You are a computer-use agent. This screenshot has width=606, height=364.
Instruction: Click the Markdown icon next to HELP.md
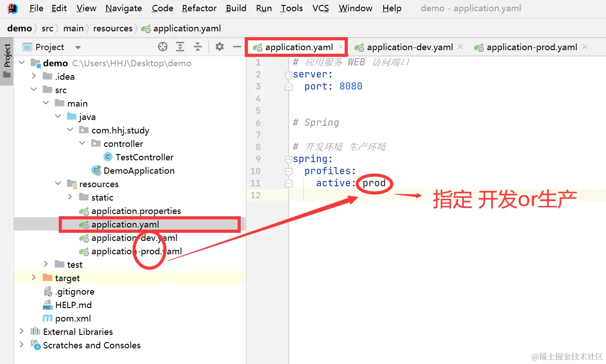[48, 304]
